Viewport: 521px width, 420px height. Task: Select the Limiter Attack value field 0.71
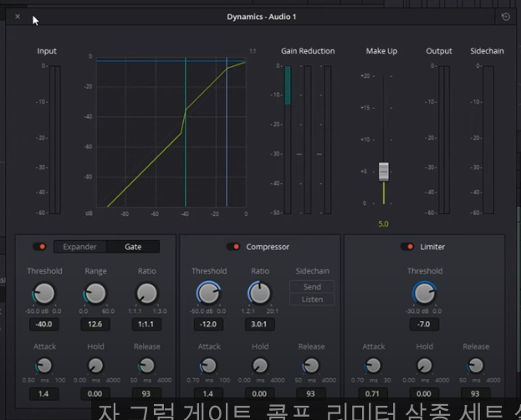372,394
